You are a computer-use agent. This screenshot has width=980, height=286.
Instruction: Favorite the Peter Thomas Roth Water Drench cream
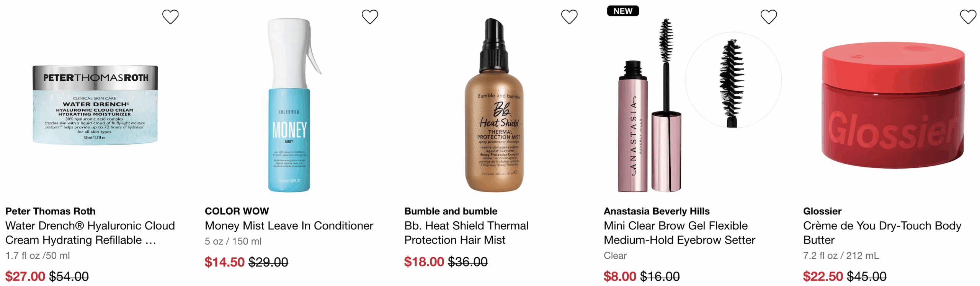tap(170, 17)
